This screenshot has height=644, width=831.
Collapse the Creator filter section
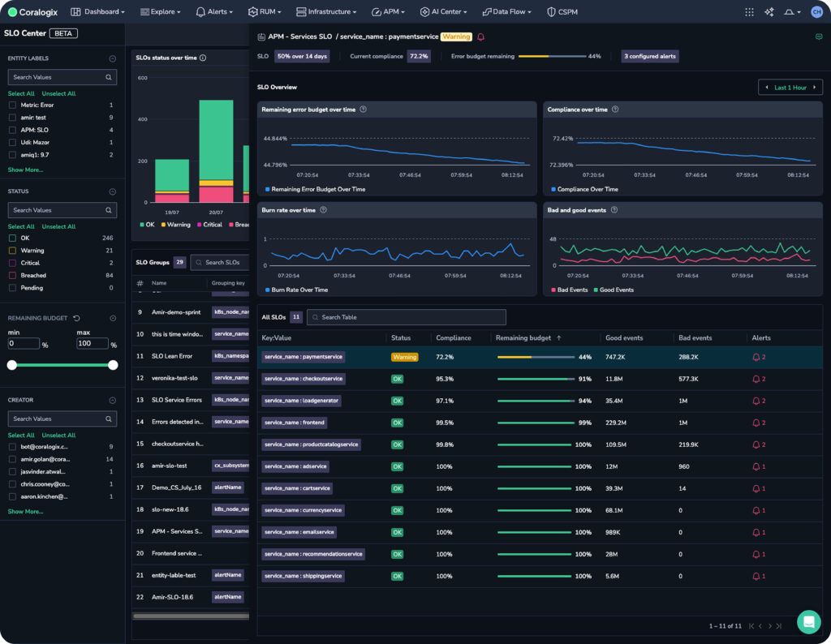pyautogui.click(x=112, y=400)
